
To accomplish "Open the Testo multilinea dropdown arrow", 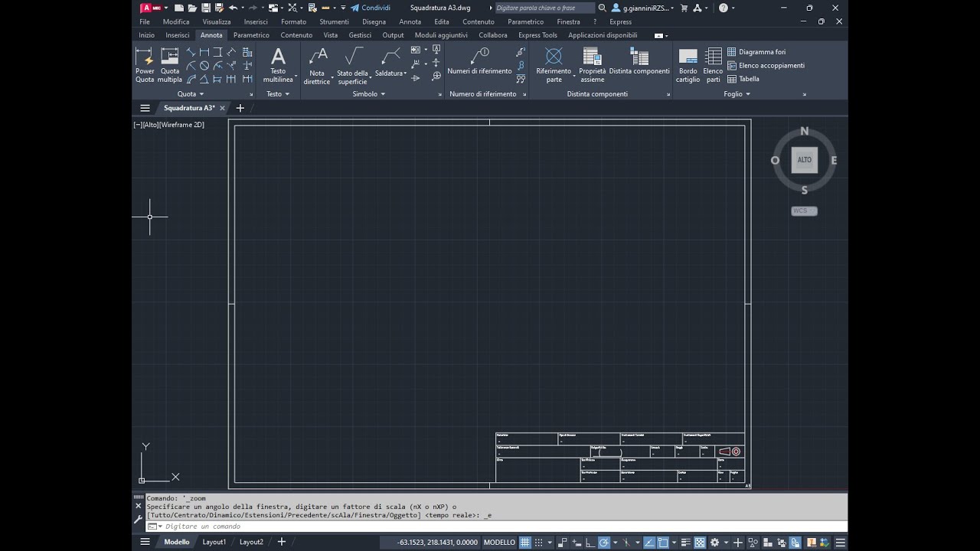I will 296,77.
